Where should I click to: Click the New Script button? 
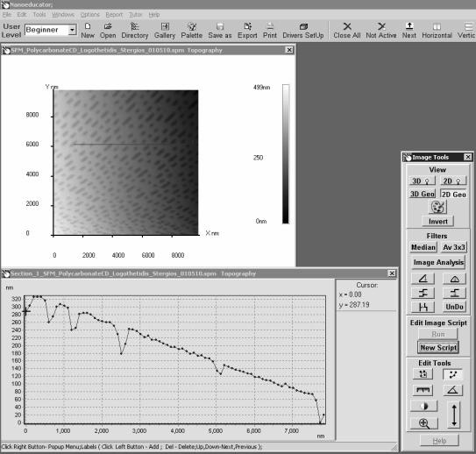point(438,347)
